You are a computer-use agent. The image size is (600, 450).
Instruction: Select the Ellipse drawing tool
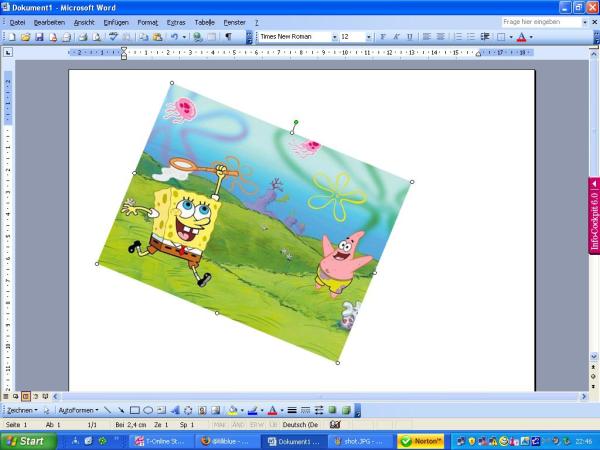click(x=148, y=410)
